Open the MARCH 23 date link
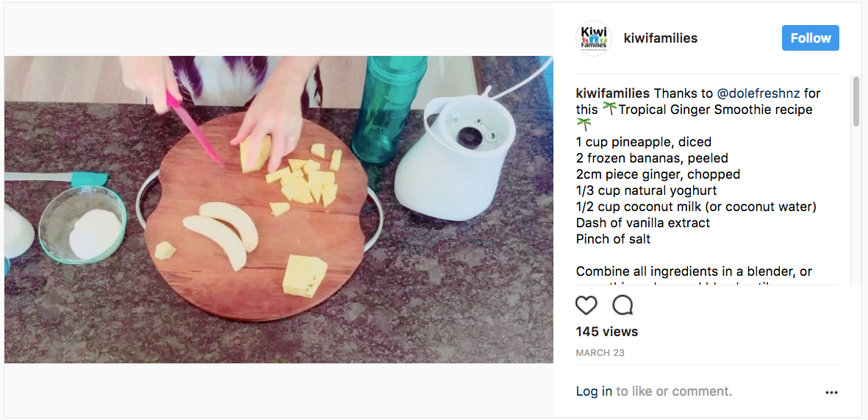The width and height of the screenshot is (868, 420). pyautogui.click(x=600, y=353)
